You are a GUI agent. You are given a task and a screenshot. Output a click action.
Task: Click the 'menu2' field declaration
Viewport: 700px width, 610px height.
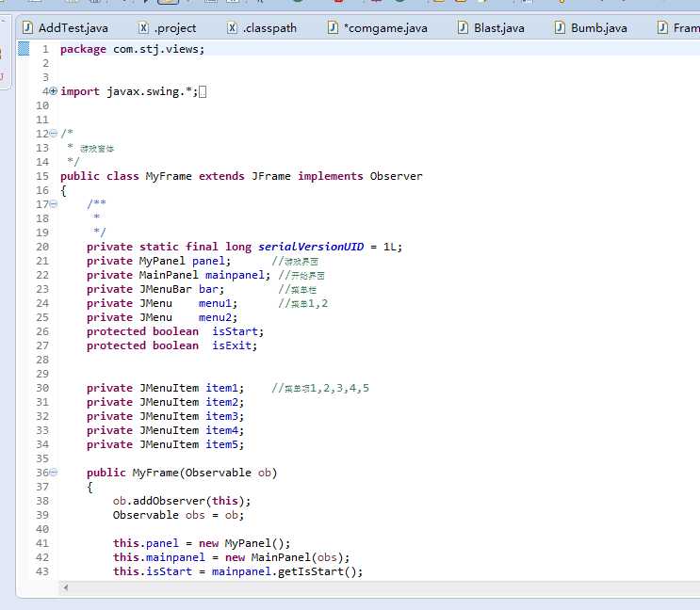click(215, 317)
